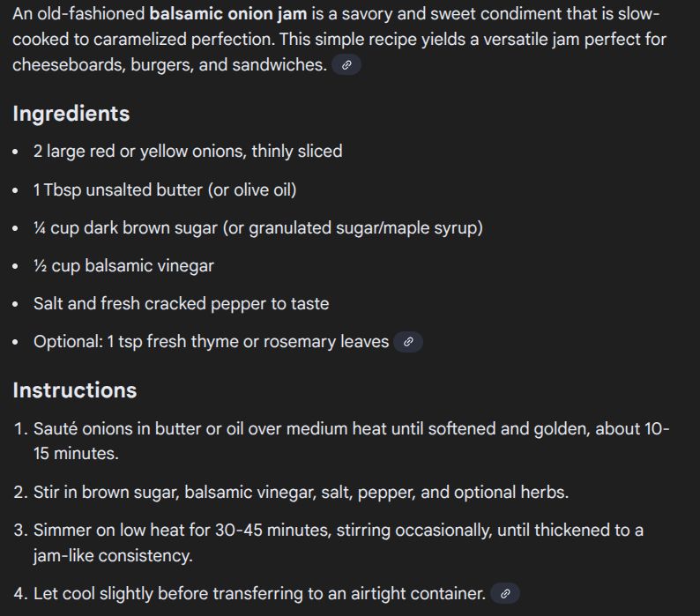The height and width of the screenshot is (616, 700).
Task: Click the 'Optional: 1 tsp fresh thyme' line
Action: pyautogui.click(x=212, y=341)
